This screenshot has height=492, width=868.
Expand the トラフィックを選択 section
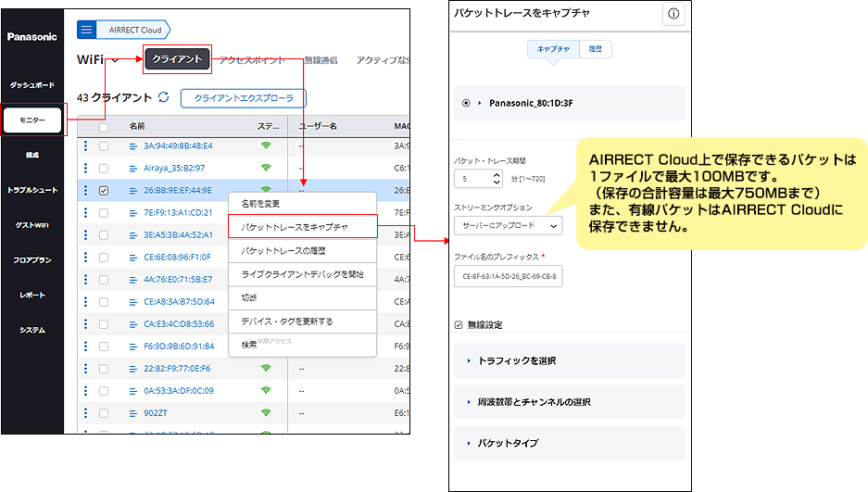[569, 360]
